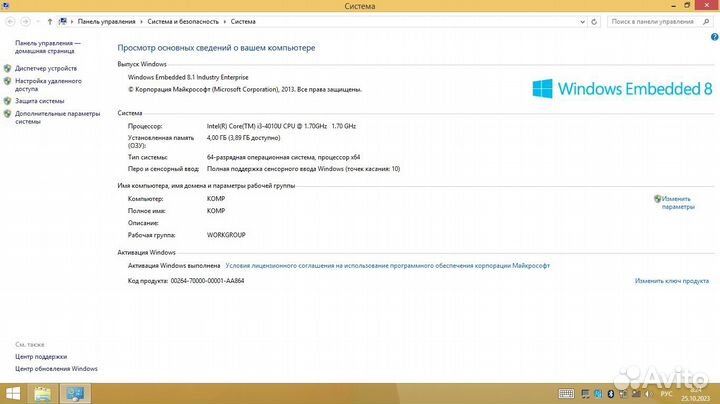Open 'Настройка удаленного доступа' link
The image size is (720, 404).
[x=50, y=84]
